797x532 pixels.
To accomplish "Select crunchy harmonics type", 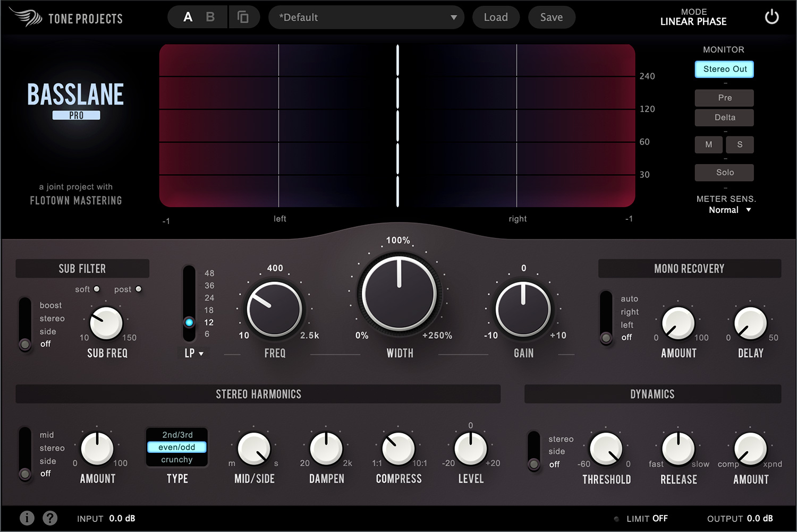I will pyautogui.click(x=177, y=460).
